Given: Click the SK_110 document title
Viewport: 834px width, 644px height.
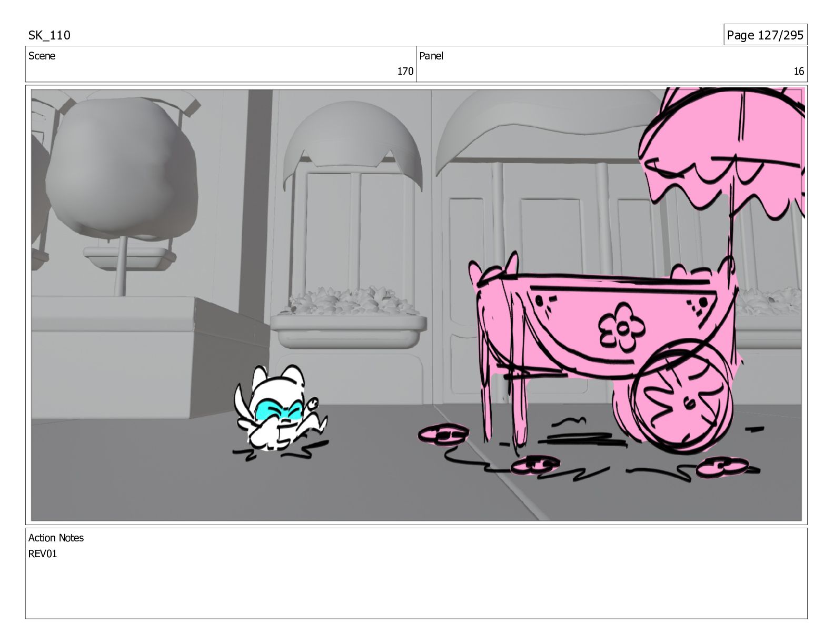Looking at the screenshot, I should coord(49,35).
